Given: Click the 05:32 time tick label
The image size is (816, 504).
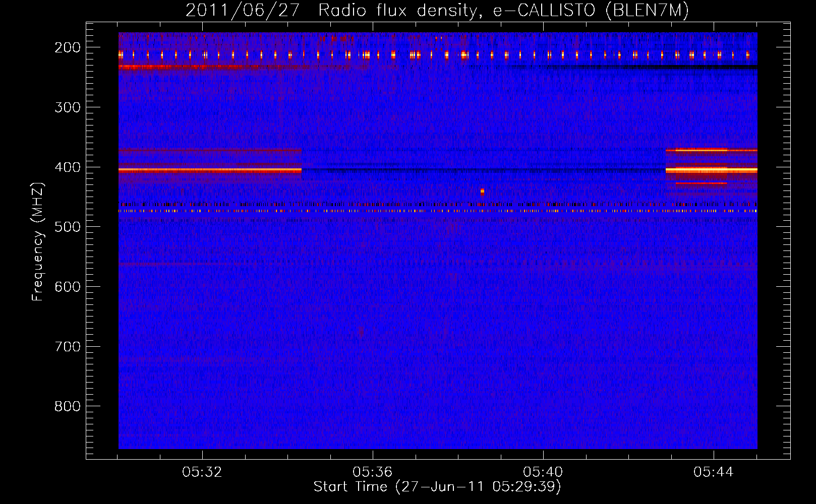Looking at the screenshot, I should tap(202, 472).
